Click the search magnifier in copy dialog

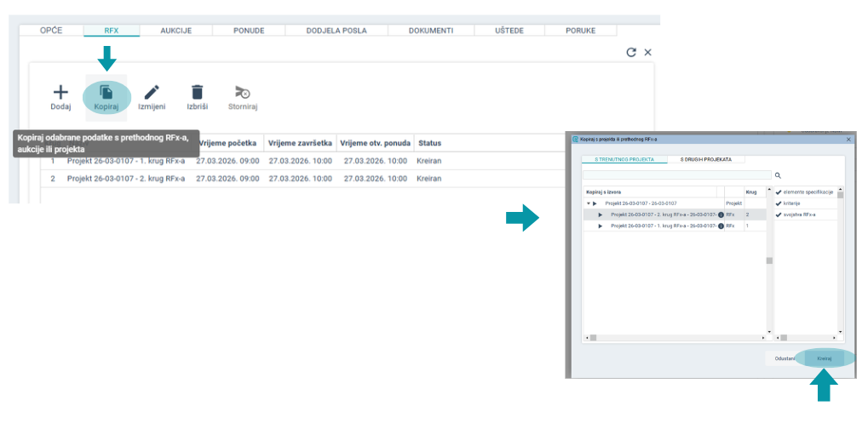pyautogui.click(x=778, y=175)
